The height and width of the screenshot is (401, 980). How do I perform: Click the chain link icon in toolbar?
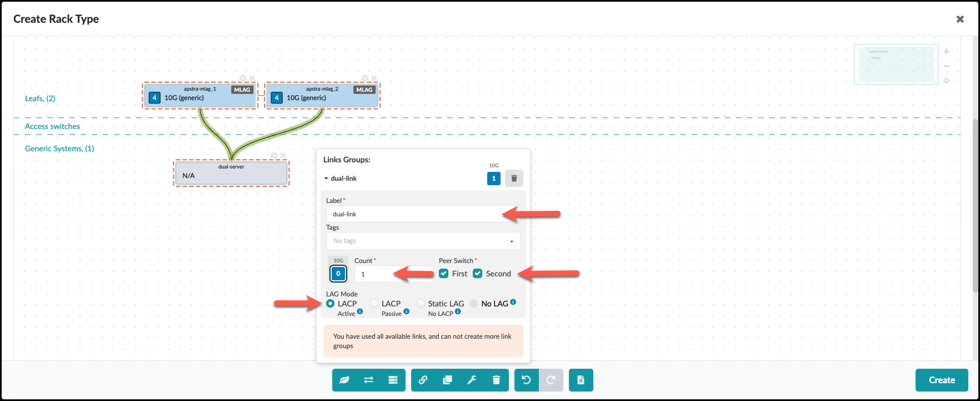tap(423, 380)
